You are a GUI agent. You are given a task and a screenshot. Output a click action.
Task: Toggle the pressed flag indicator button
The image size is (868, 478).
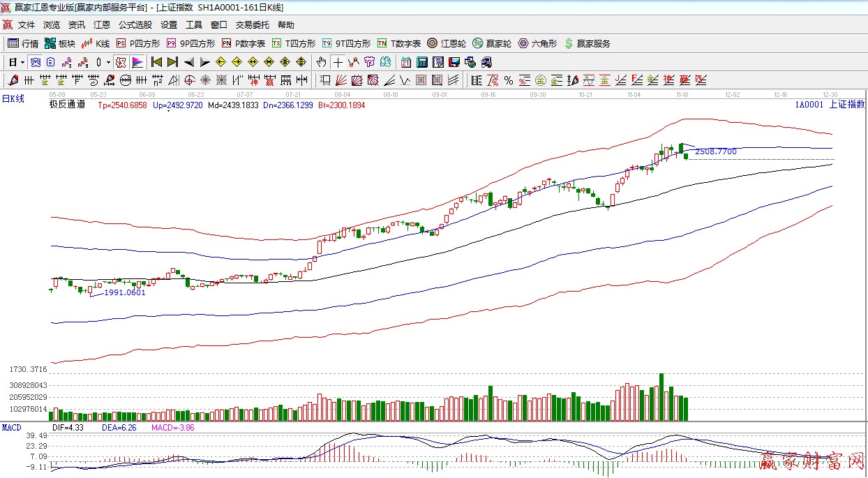pyautogui.click(x=137, y=62)
